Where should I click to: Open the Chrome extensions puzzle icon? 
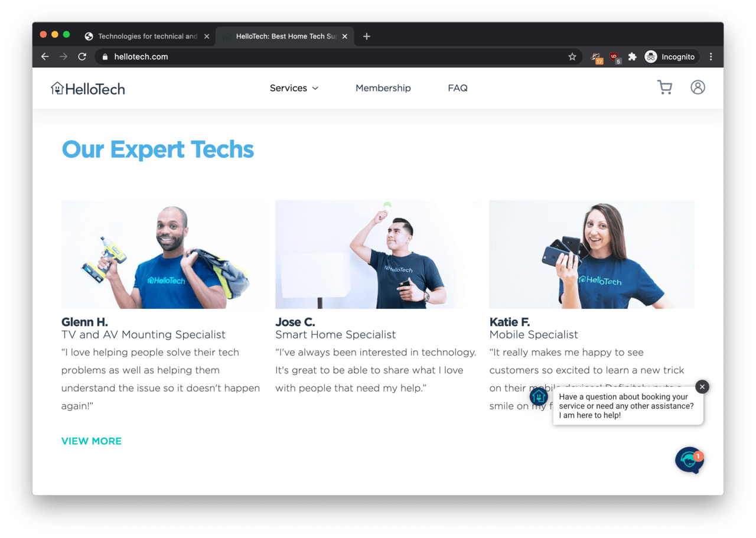pyautogui.click(x=632, y=57)
